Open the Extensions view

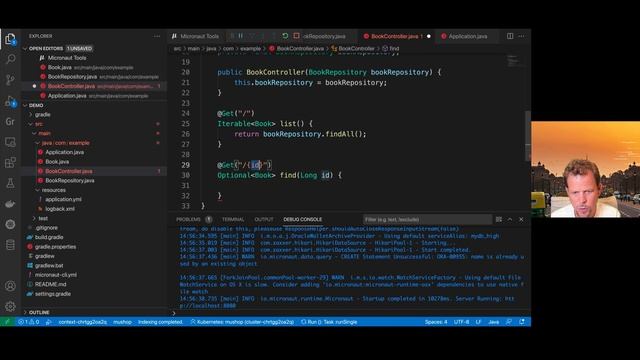(x=10, y=162)
